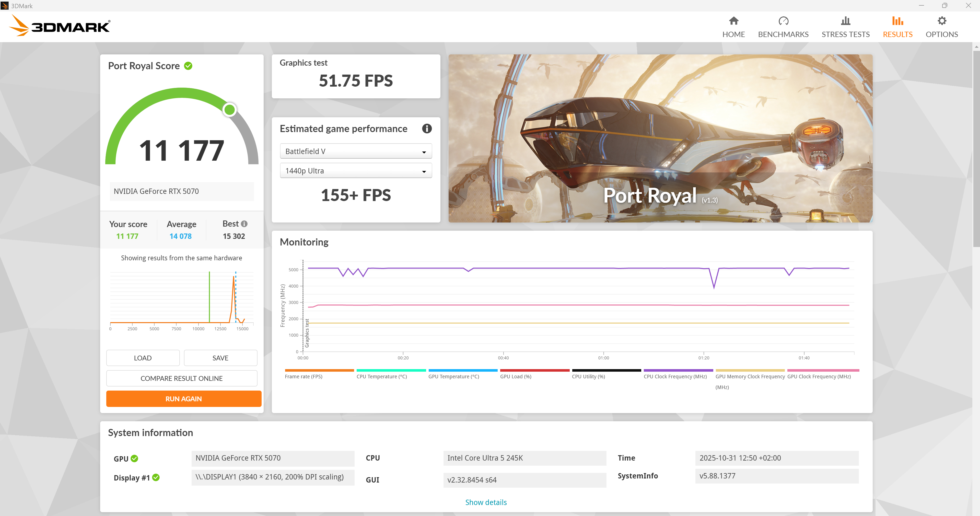Open the Battlefield V game dropdown
The width and height of the screenshot is (980, 516).
[x=355, y=151]
